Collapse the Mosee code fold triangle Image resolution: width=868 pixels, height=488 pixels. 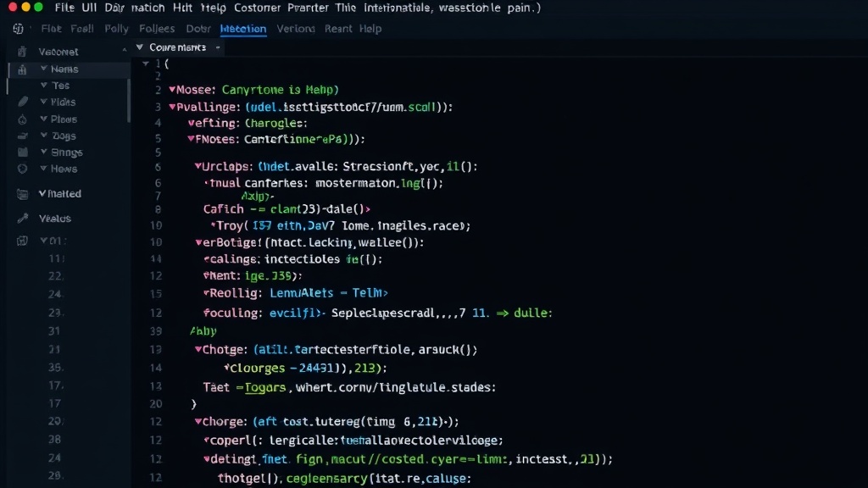click(172, 89)
